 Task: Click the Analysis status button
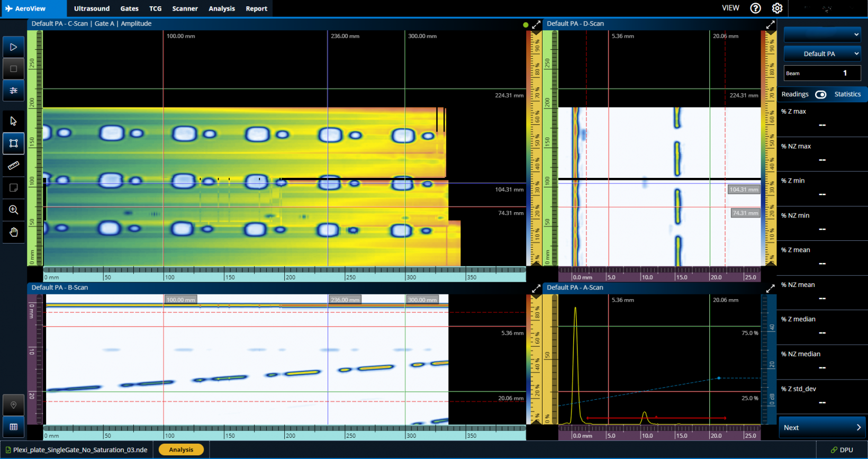181,449
